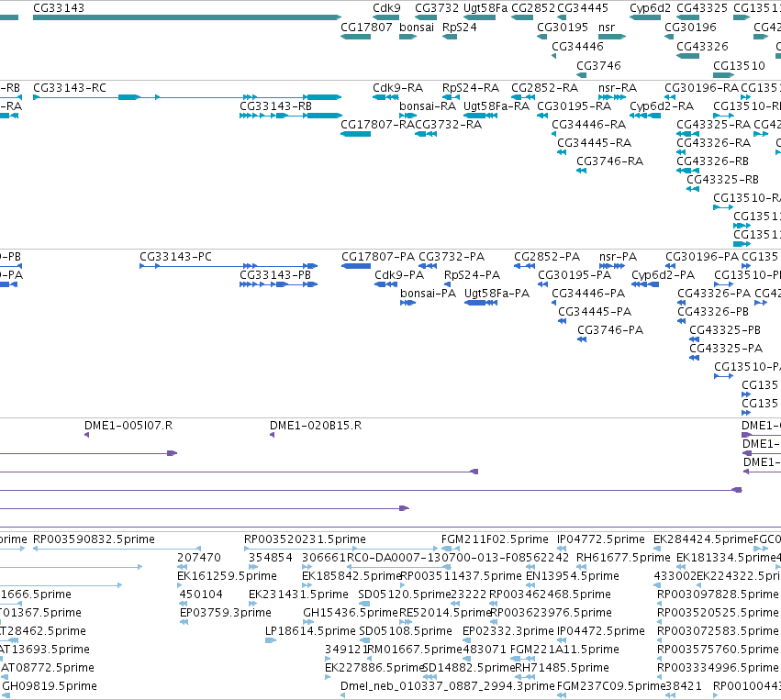Image resolution: width=781 pixels, height=700 pixels.
Task: Select the CG3746-RA transcript label
Action: [609, 161]
